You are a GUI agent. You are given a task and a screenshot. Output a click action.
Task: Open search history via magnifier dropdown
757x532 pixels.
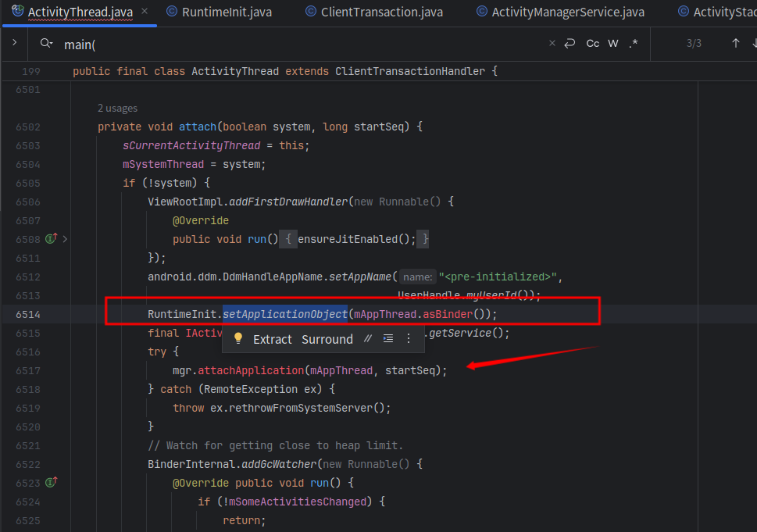pos(47,44)
